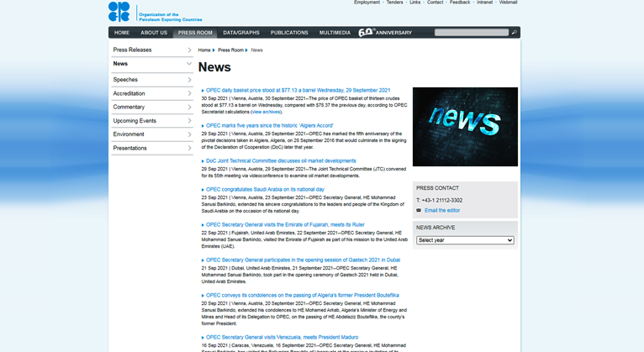
Task: Open the PUBLICATIONS menu
Action: point(289,33)
